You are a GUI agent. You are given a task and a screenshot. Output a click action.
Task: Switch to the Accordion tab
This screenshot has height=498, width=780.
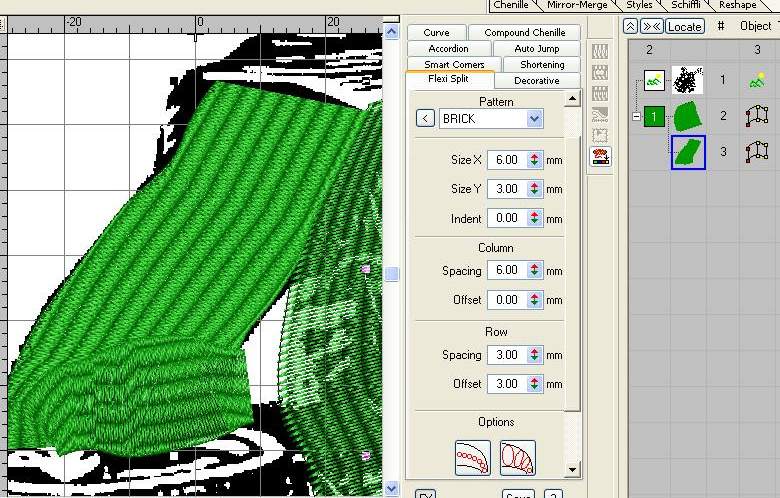click(449, 49)
